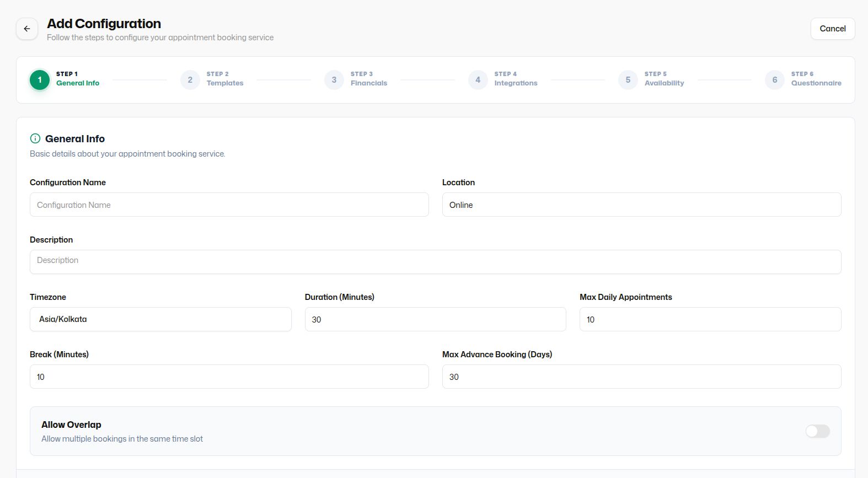Focus the Configuration Name input field
This screenshot has width=868, height=478.
[x=229, y=205]
